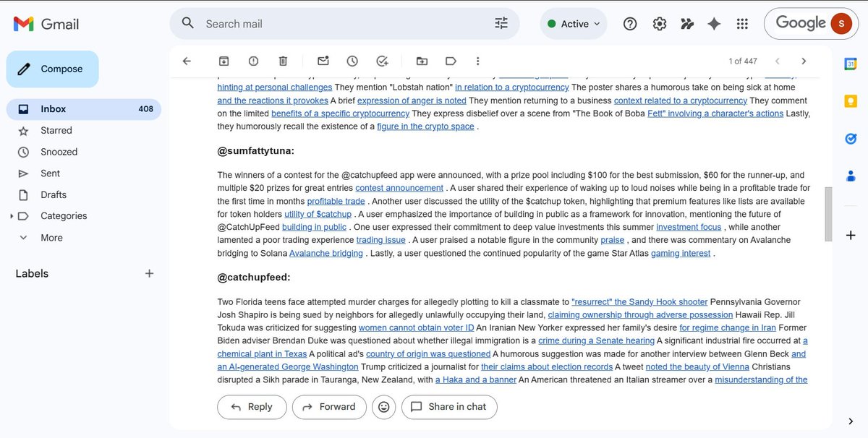Open Google Calendar side panel
The width and height of the screenshot is (868, 438).
click(851, 64)
